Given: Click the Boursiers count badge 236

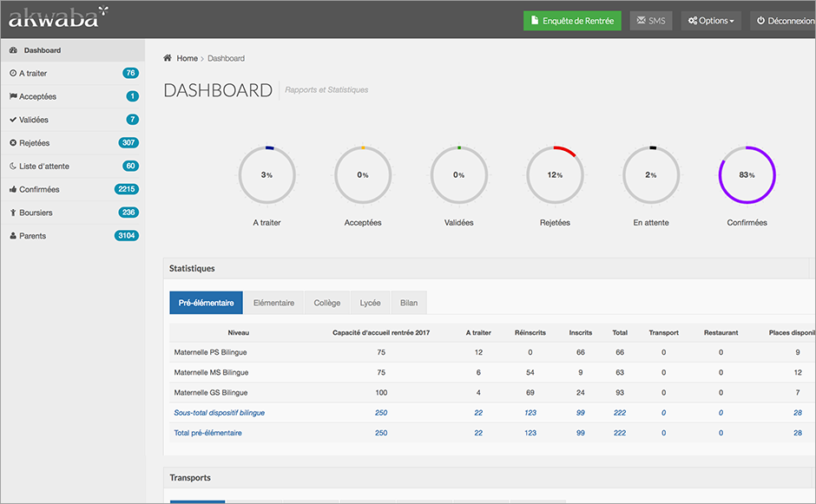Looking at the screenshot, I should [x=128, y=213].
